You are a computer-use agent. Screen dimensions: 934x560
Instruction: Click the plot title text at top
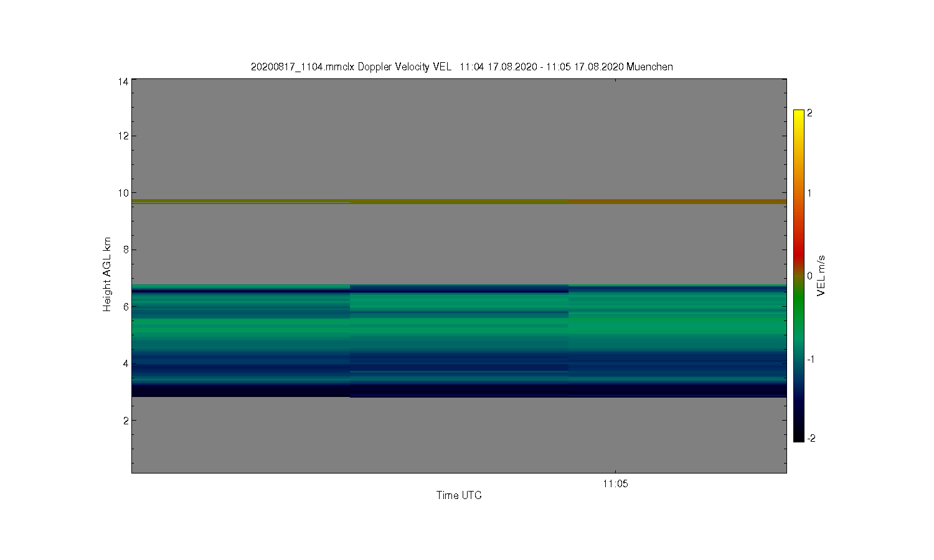tap(461, 67)
